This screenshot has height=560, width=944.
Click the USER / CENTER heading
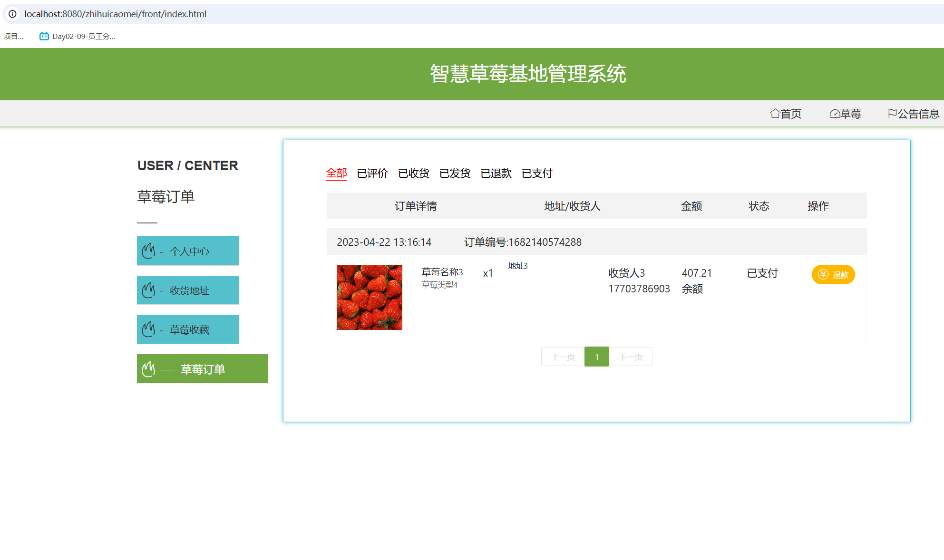point(188,165)
